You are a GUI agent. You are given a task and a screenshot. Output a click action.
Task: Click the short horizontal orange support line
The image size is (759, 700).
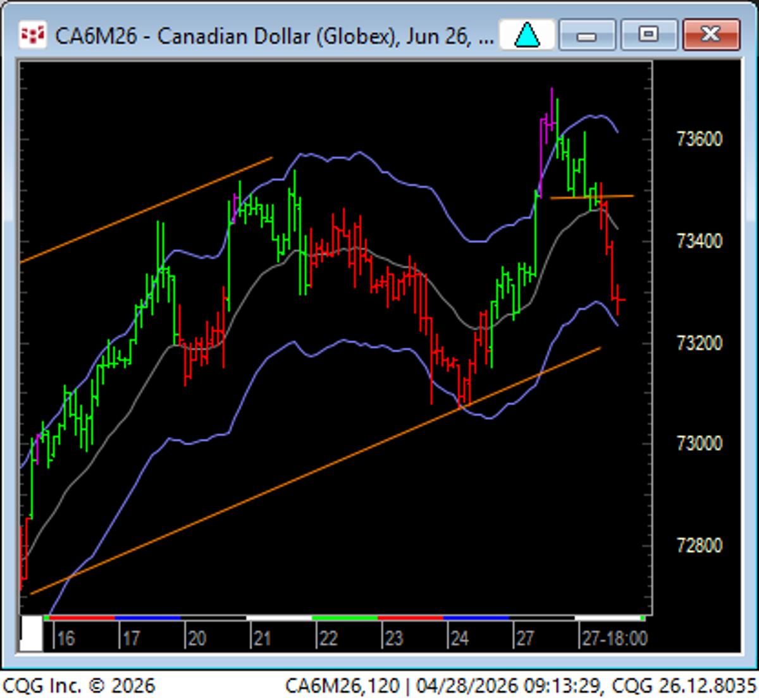(x=592, y=197)
